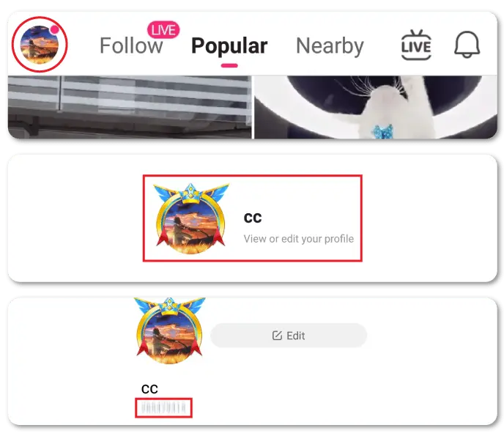Open the building live stream thumbnail

130,107
